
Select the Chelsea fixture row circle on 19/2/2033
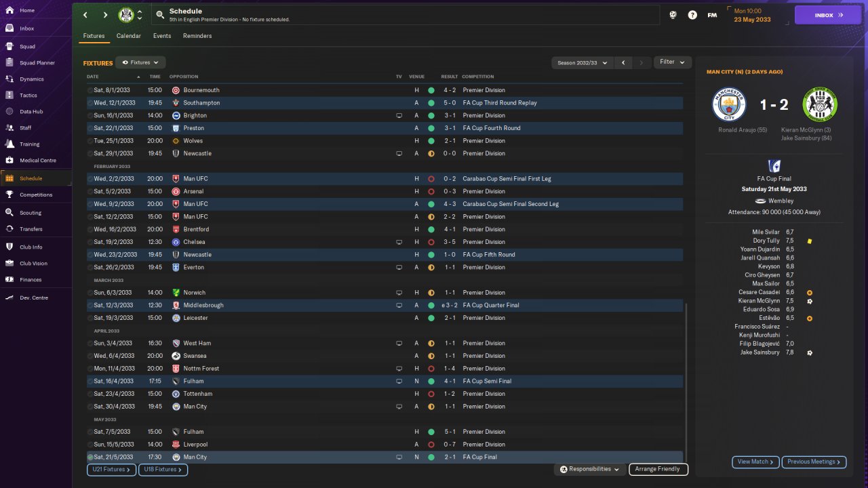[x=90, y=242]
